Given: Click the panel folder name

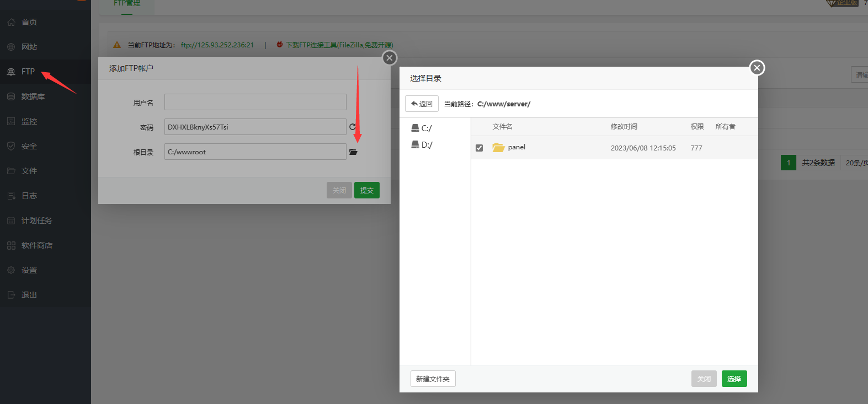Looking at the screenshot, I should point(516,147).
